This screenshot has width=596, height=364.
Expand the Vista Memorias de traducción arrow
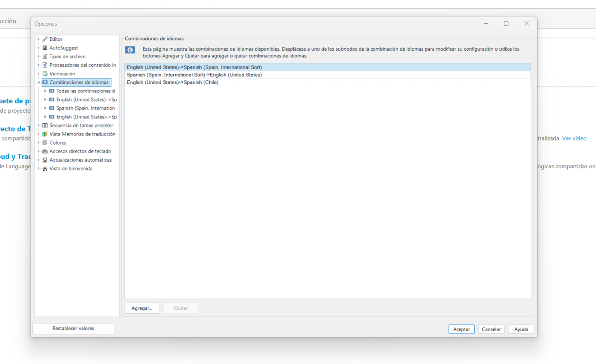pos(39,134)
